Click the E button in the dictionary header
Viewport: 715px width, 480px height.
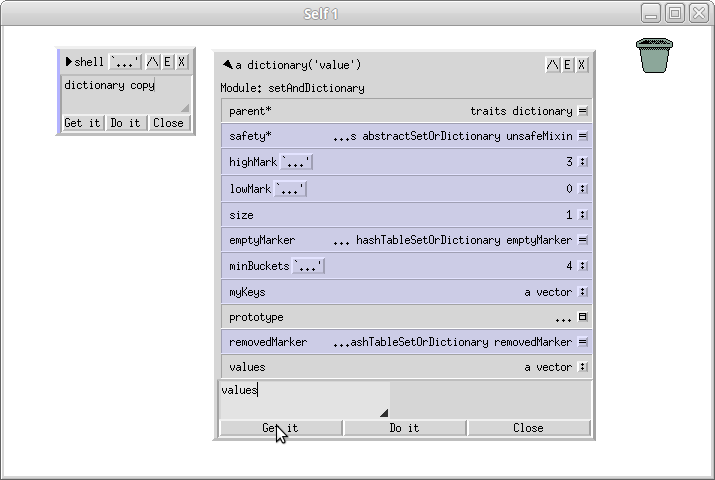(567, 65)
